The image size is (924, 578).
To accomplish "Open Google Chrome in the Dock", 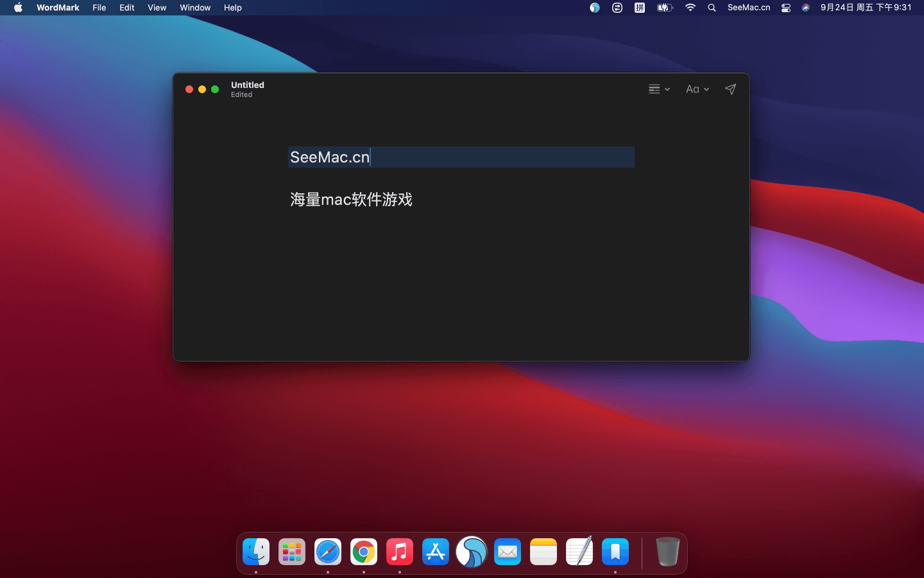I will [364, 552].
